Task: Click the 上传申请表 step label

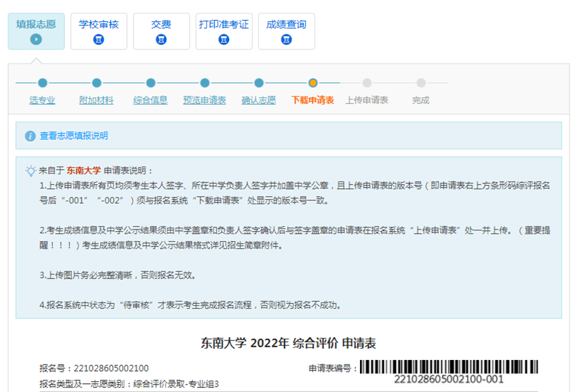Action: (x=367, y=100)
